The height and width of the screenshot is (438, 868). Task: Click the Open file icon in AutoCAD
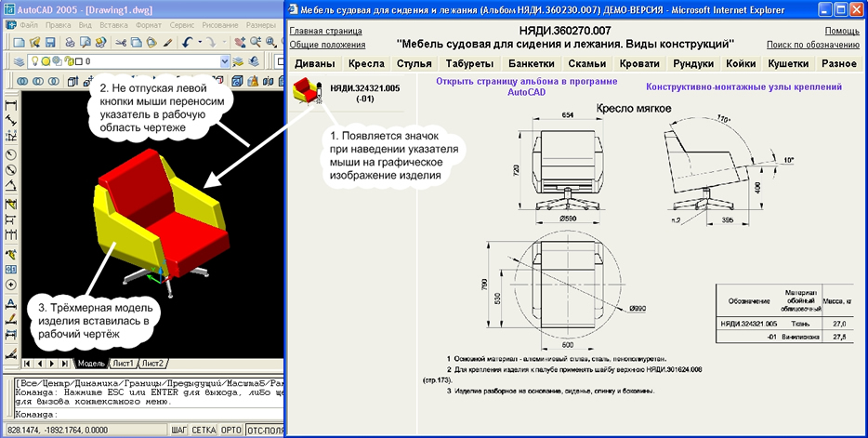pos(34,42)
